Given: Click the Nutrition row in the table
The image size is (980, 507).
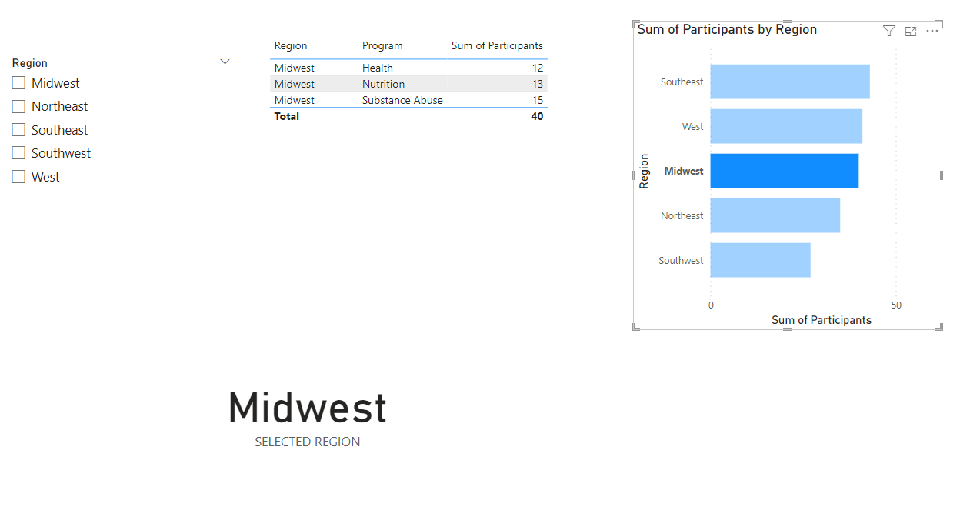Looking at the screenshot, I should click(x=385, y=84).
